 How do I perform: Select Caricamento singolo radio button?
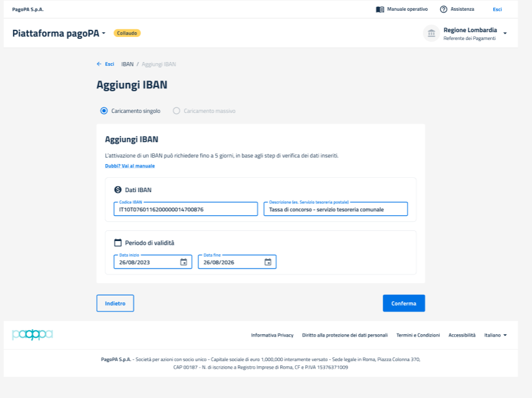[x=104, y=111]
